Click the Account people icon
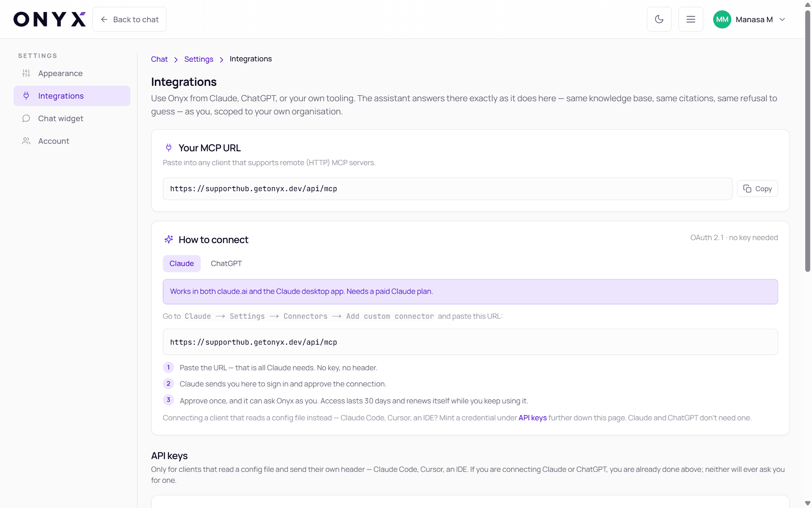This screenshot has height=508, width=812. pos(26,141)
